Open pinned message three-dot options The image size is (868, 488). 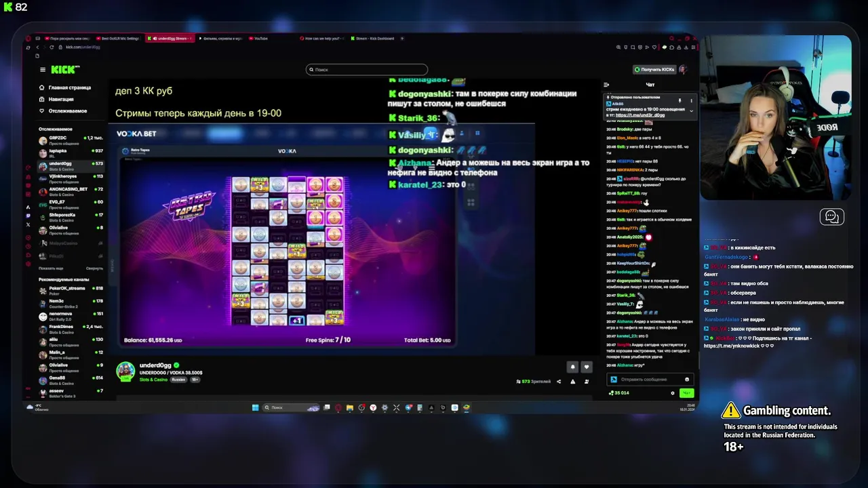coord(691,100)
